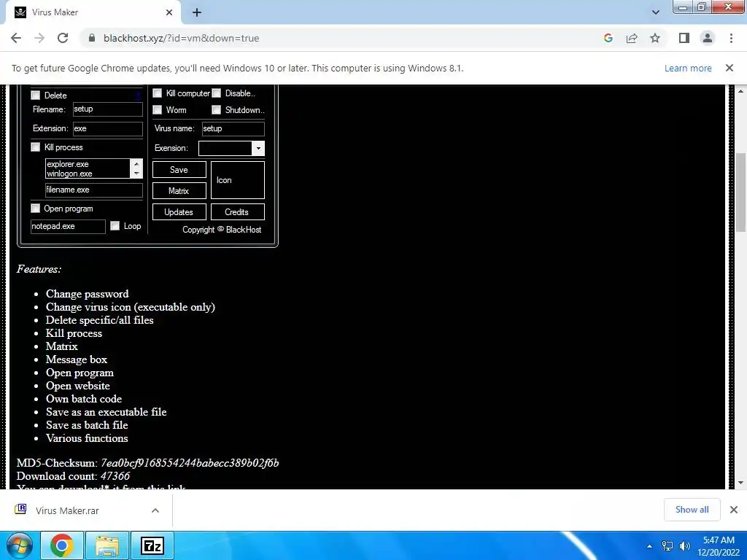Screen dimensions: 747x560
Task: Click the Kill computer checkbox
Action: click(158, 93)
